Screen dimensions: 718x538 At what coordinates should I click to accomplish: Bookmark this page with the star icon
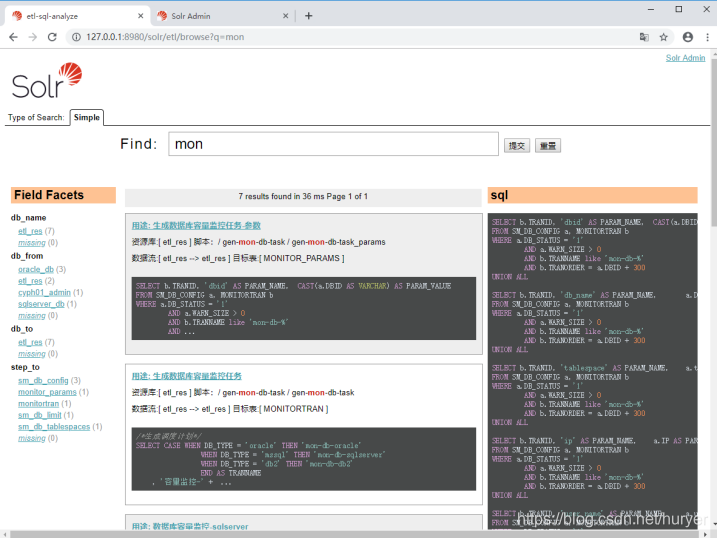click(x=664, y=37)
